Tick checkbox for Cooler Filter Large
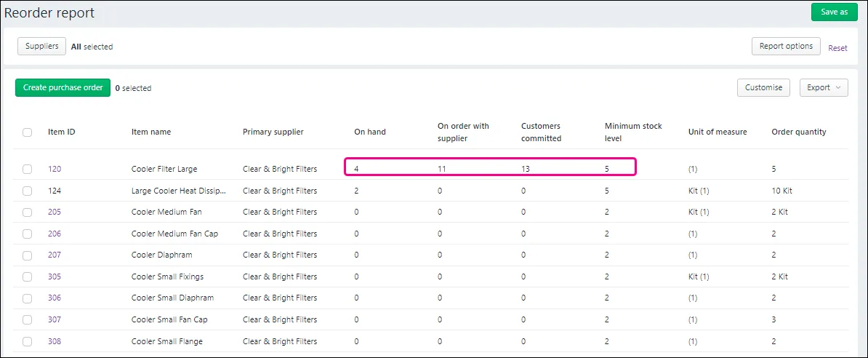 click(27, 169)
